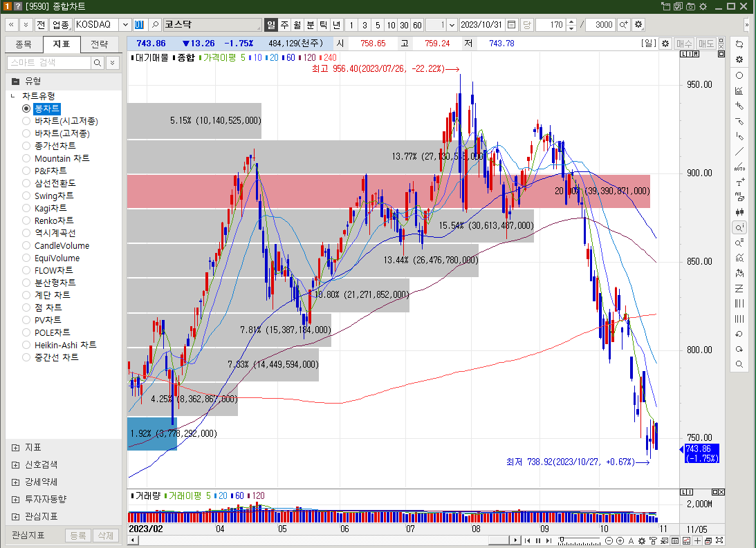Open the top toolbar settings gear
Screen dimensions: 756x548
click(639, 25)
